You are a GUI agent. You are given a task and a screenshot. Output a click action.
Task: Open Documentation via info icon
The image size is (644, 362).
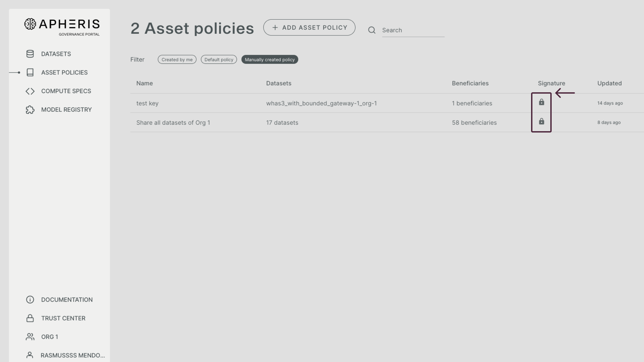click(x=30, y=299)
